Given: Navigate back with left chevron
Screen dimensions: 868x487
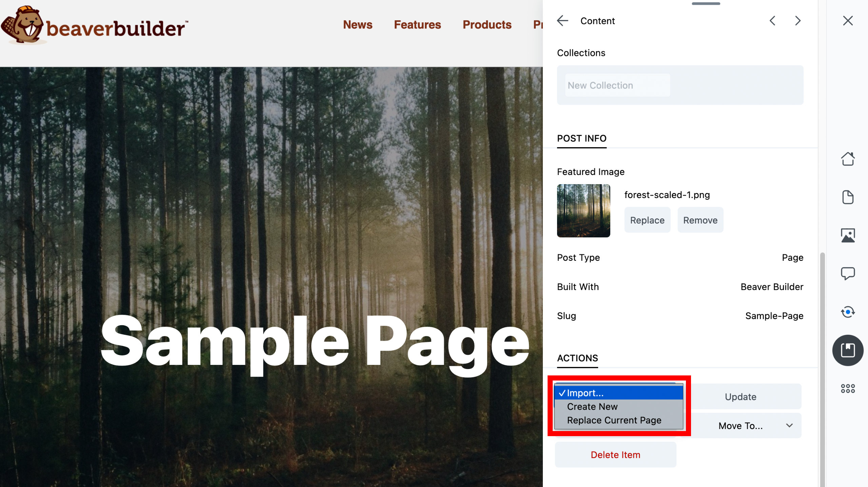Looking at the screenshot, I should point(772,21).
